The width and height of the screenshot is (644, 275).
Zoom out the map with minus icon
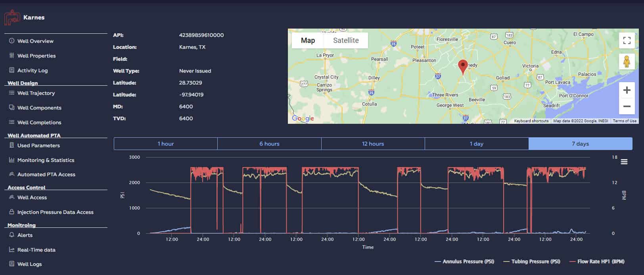click(x=627, y=106)
